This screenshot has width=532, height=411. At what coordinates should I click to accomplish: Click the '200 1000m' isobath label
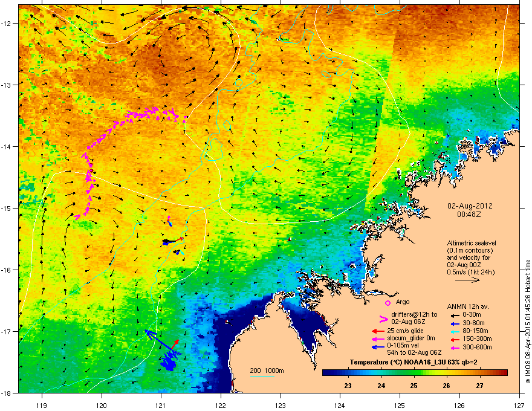(267, 371)
